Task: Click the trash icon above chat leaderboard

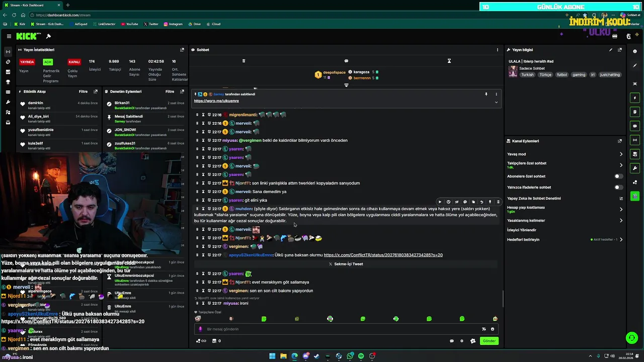Action: pyautogui.click(x=244, y=61)
